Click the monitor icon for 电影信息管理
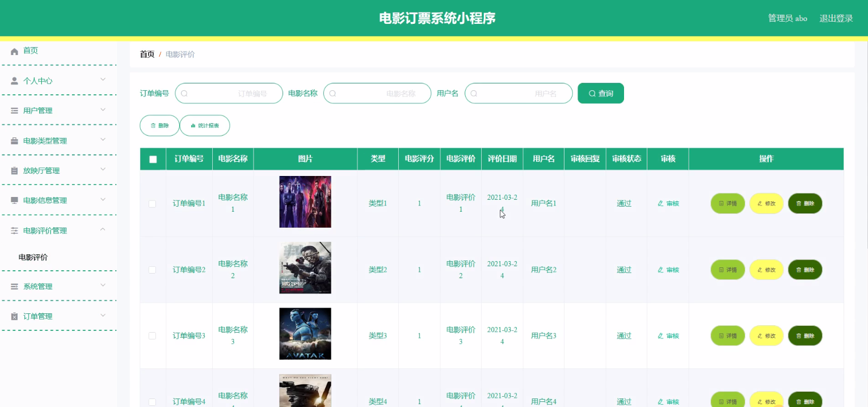This screenshot has width=868, height=407. pyautogui.click(x=15, y=200)
